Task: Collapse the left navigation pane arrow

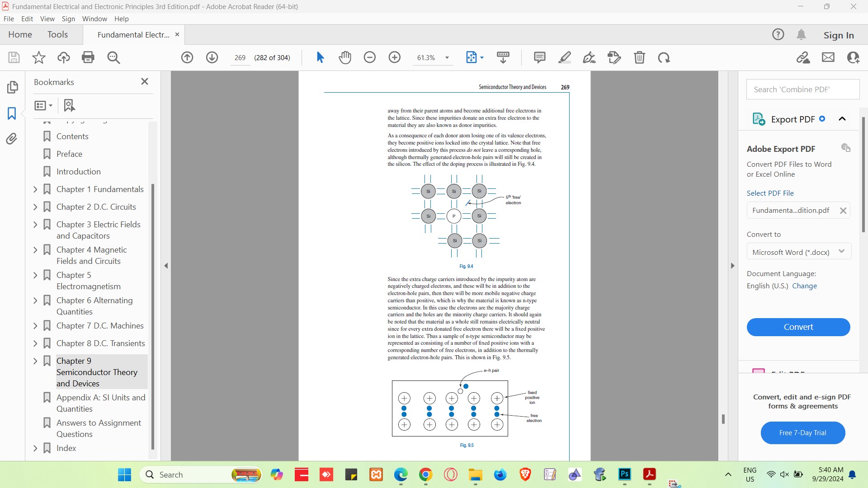Action: [166, 266]
